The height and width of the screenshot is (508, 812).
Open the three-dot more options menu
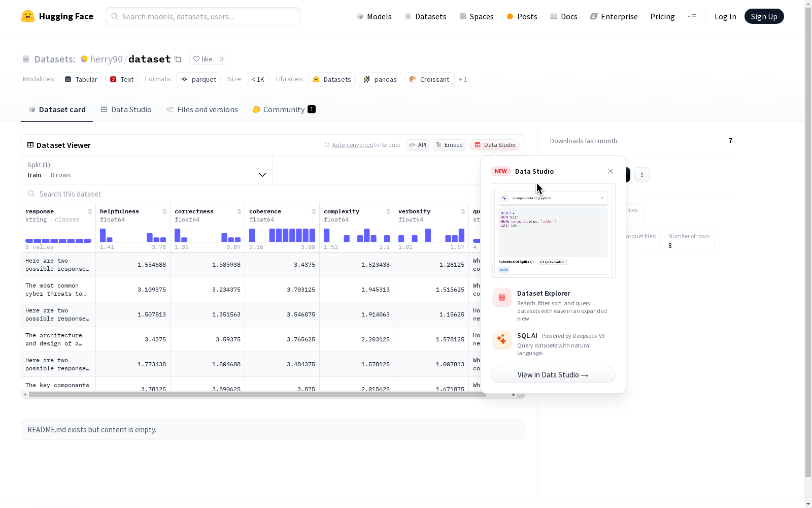click(x=642, y=175)
